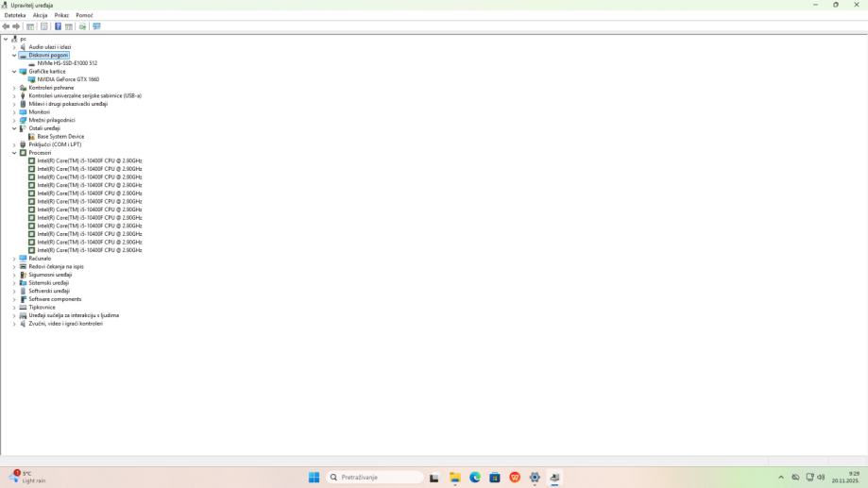Screen dimensions: 868x488
Task: Click the Pretraživanje taskbar search box
Action: tap(375, 478)
